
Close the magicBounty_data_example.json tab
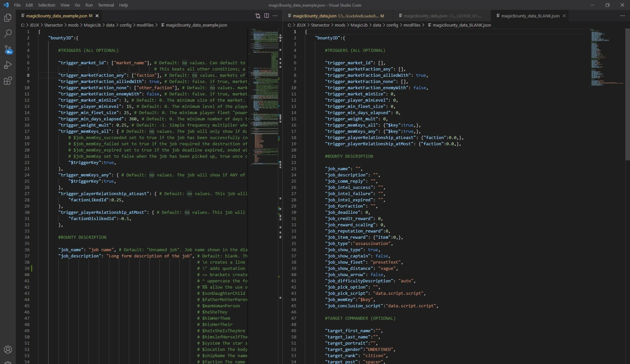tap(97, 16)
